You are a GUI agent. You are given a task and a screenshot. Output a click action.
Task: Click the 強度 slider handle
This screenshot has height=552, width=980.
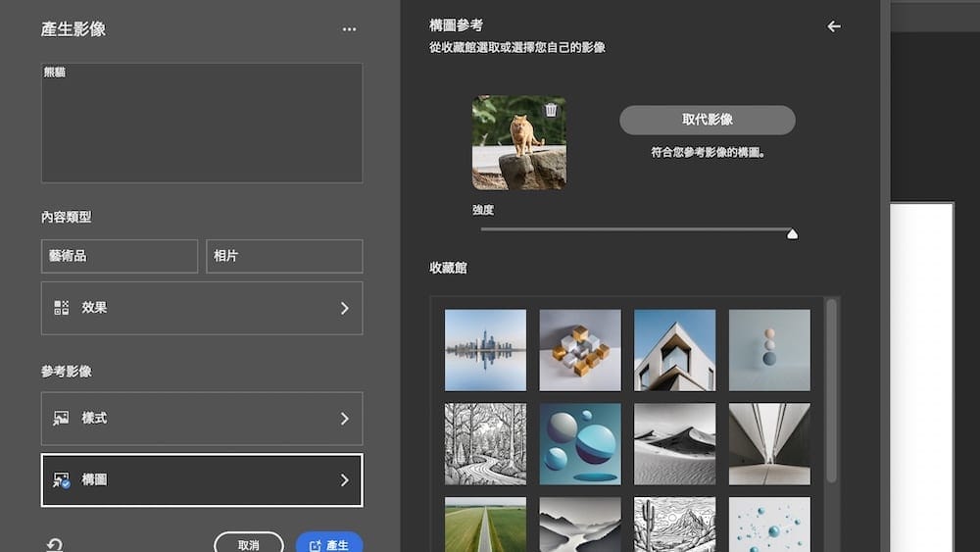792,234
